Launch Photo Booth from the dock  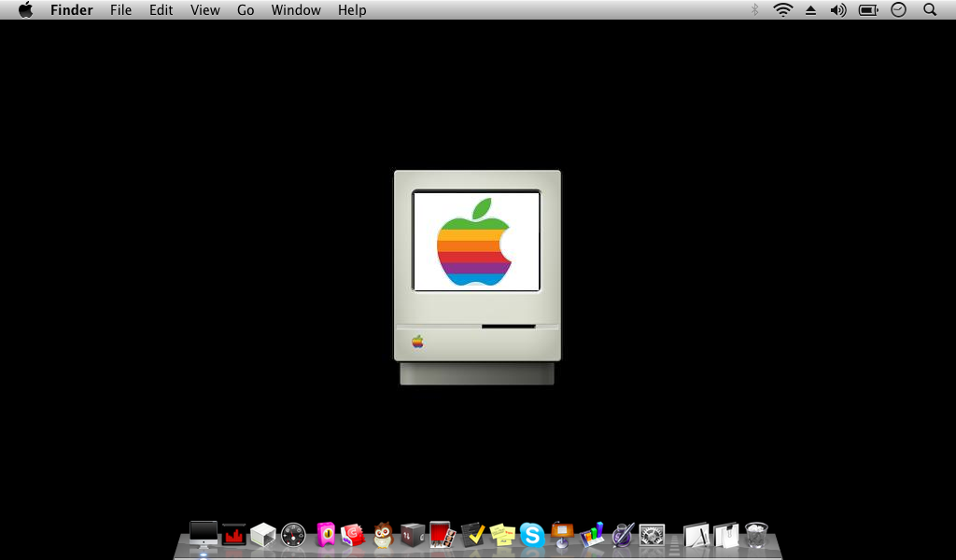tap(442, 535)
